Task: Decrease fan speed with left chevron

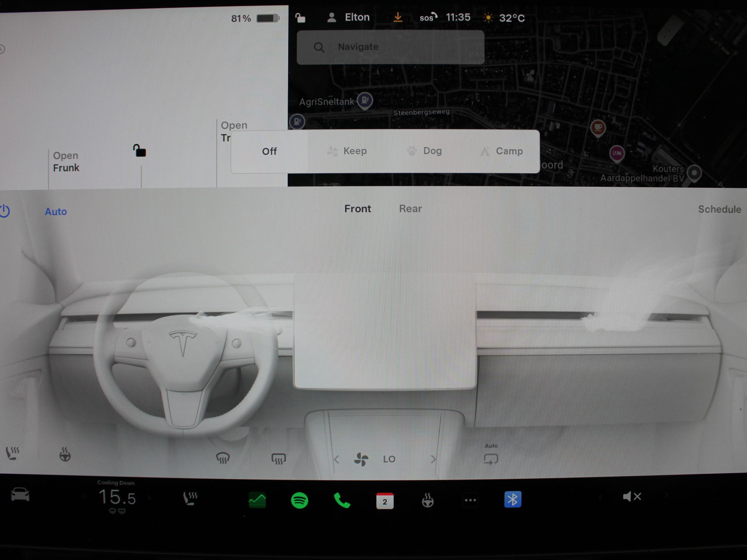Action: [x=336, y=459]
